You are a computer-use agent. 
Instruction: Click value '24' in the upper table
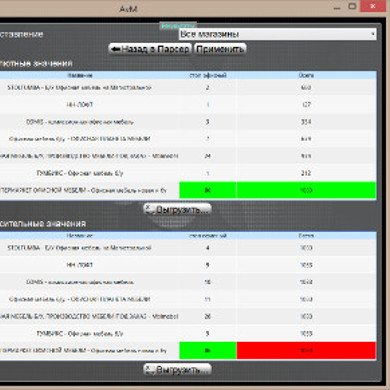[208, 156]
